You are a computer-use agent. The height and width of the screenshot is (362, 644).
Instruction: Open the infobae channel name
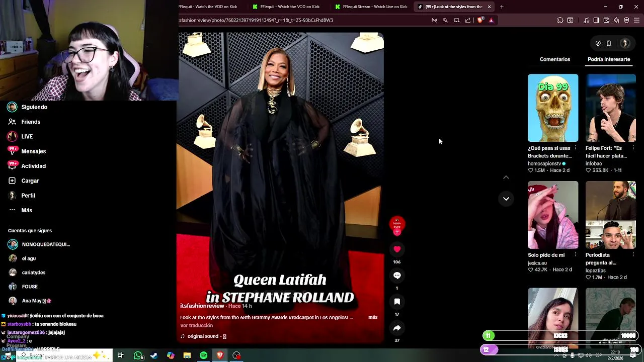(594, 164)
